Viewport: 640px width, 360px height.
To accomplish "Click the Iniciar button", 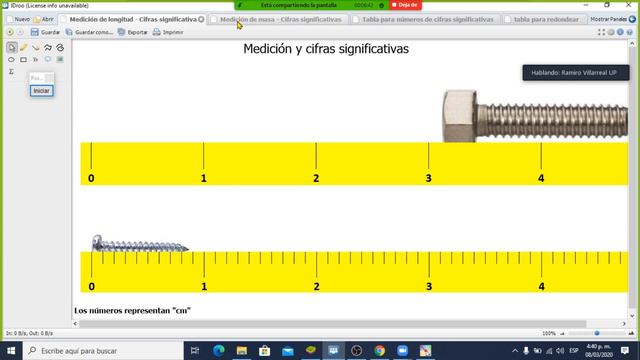I will 41,91.
